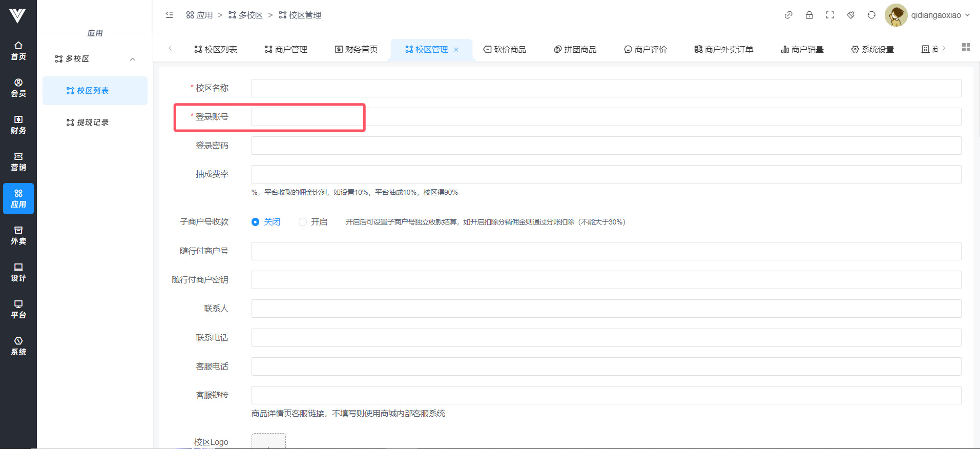This screenshot has height=449, width=980.
Task: Open the link icon in top bar
Action: 788,15
